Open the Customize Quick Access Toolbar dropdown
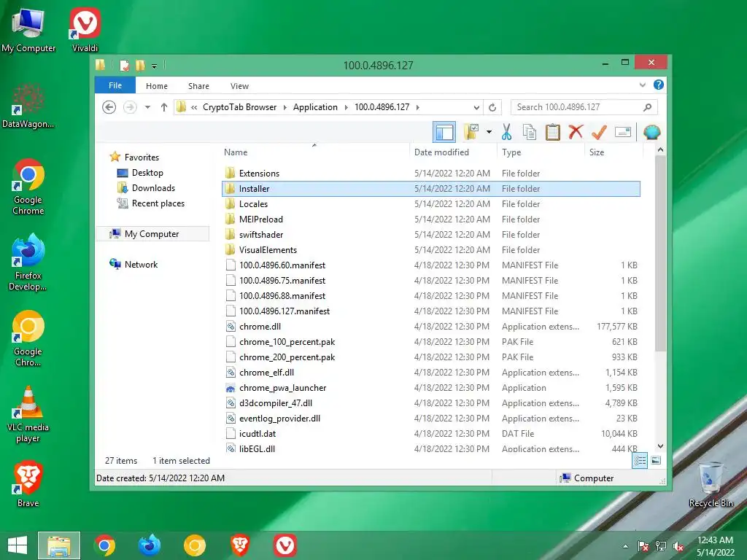The image size is (747, 560). [x=155, y=66]
